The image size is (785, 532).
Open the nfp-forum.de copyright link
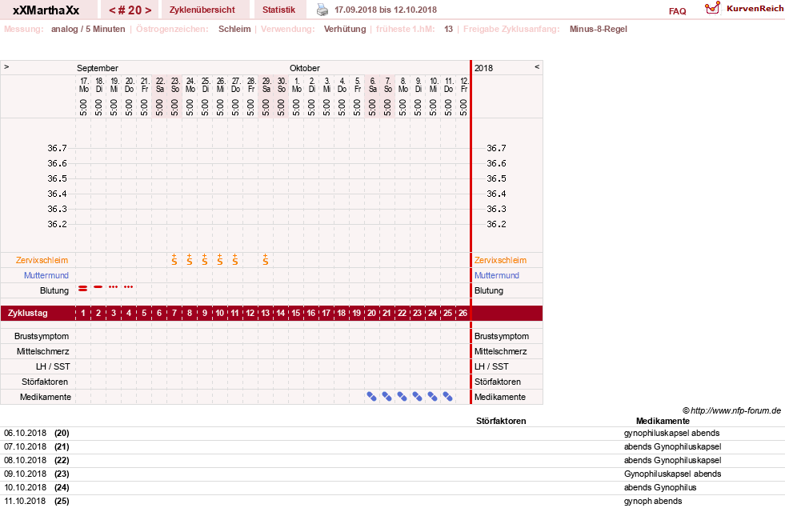pyautogui.click(x=731, y=410)
